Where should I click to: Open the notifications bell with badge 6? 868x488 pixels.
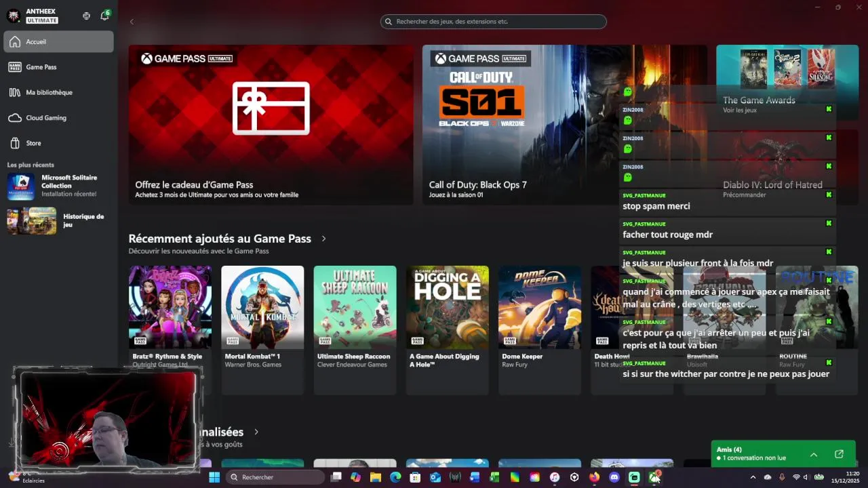pyautogui.click(x=104, y=16)
